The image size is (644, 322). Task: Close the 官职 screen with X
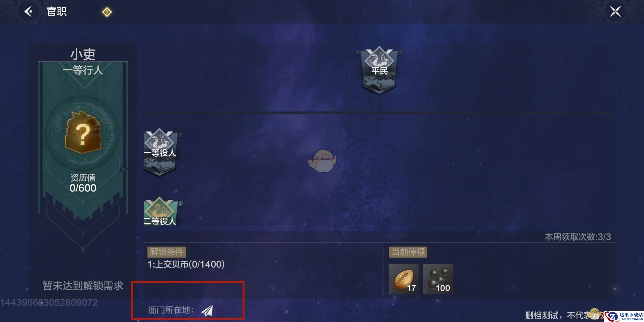(x=615, y=12)
